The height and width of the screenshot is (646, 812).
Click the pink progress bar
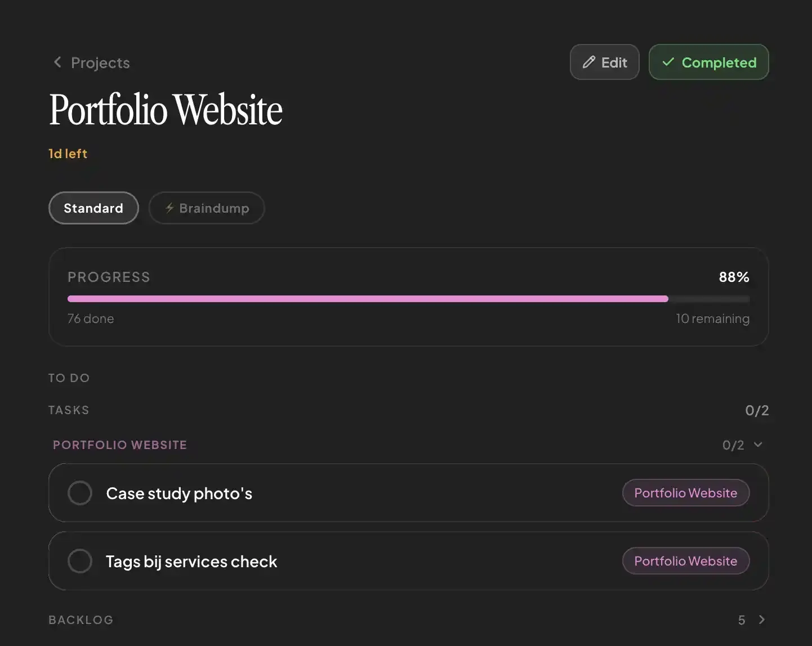(368, 299)
